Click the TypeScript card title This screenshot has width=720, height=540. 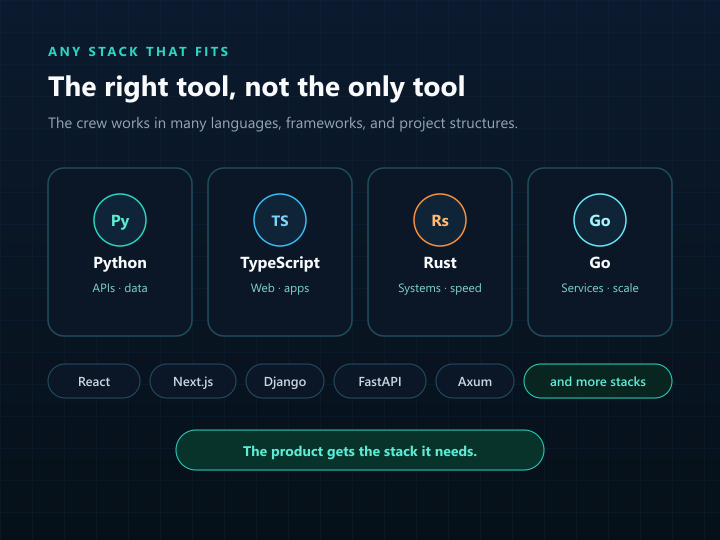coord(280,263)
